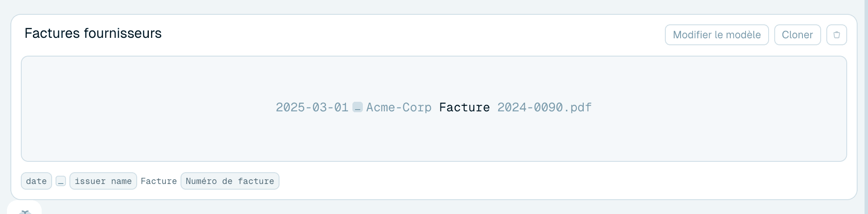The width and height of the screenshot is (868, 214).
Task: Open Modifier le modèle
Action: click(x=717, y=35)
